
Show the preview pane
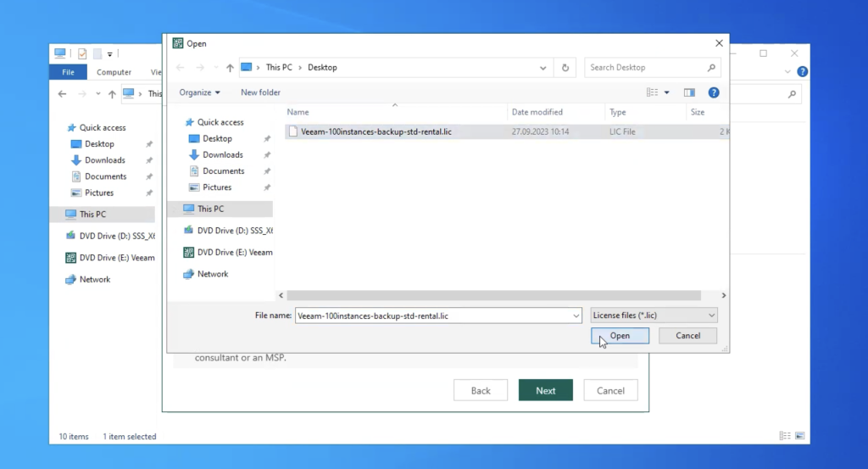click(689, 92)
